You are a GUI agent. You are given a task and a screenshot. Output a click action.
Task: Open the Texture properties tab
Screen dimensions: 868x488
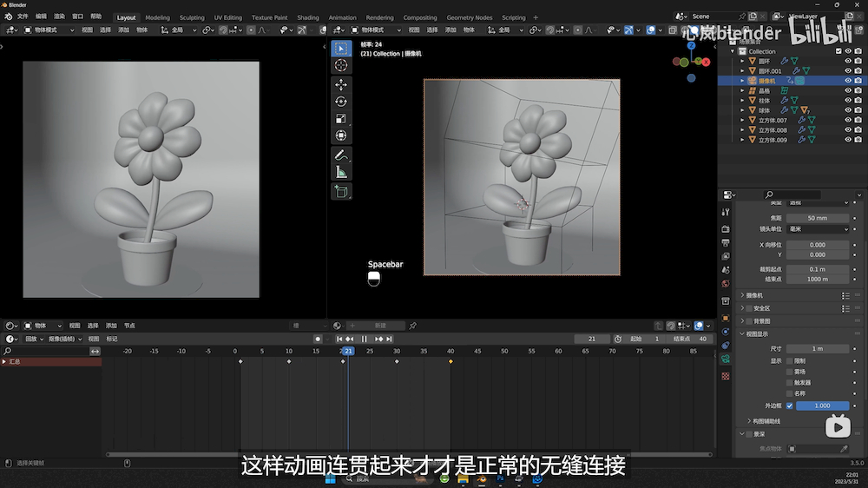[x=726, y=377]
